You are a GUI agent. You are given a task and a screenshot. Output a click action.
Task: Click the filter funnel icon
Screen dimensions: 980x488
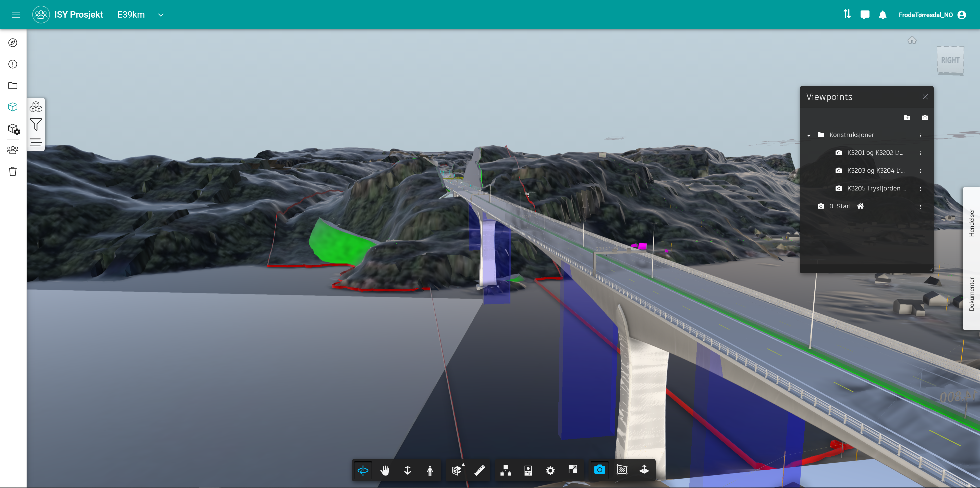coord(36,125)
